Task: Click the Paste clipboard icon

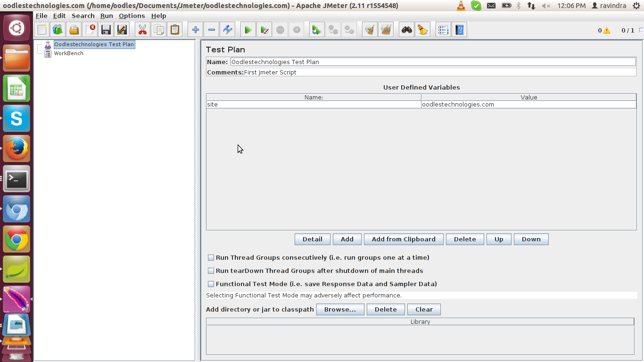Action: pyautogui.click(x=175, y=30)
